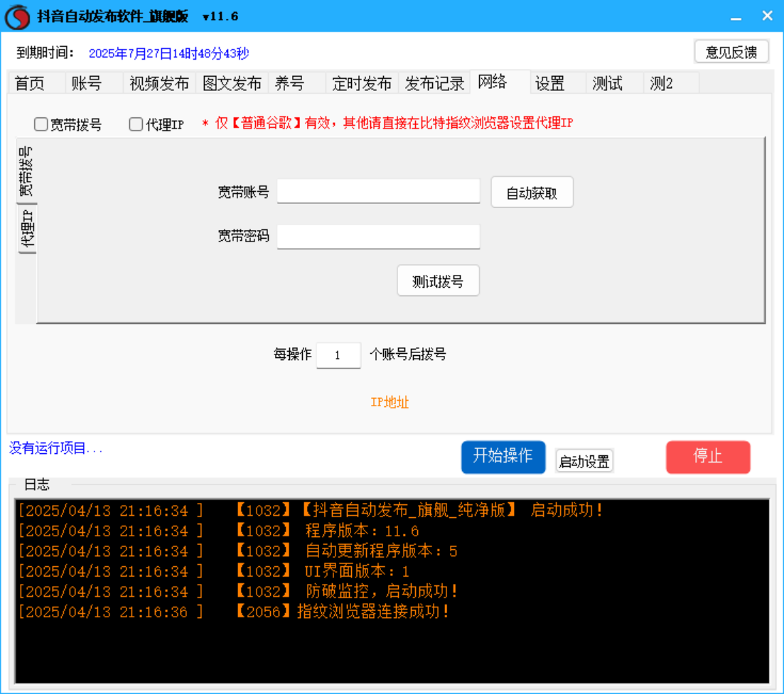Viewport: 784px width, 694px height.
Task: Click log line 自动更新程序版本：5
Action: click(237, 551)
